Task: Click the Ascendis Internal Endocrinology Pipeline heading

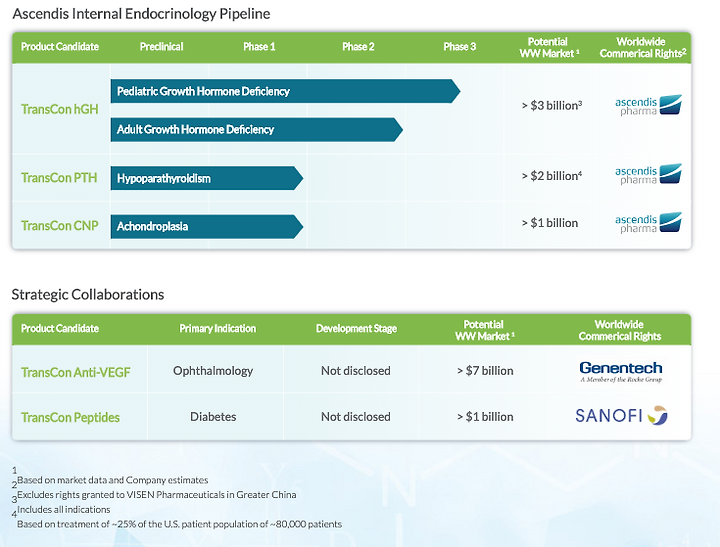Action: 141,14
